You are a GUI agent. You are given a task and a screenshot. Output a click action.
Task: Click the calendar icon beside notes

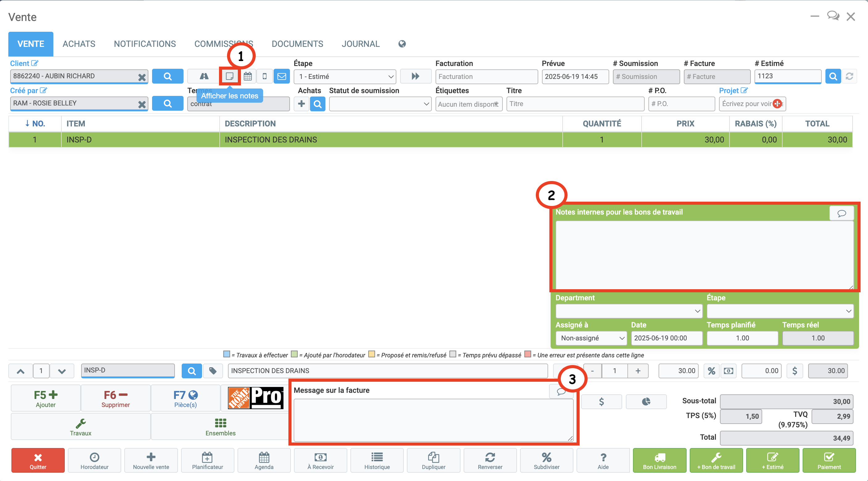248,76
